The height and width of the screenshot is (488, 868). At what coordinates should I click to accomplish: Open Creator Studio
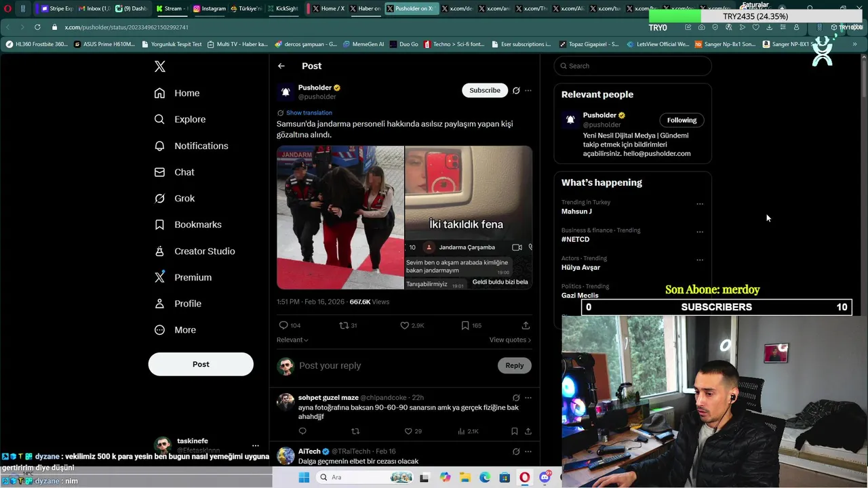pyautogui.click(x=195, y=251)
